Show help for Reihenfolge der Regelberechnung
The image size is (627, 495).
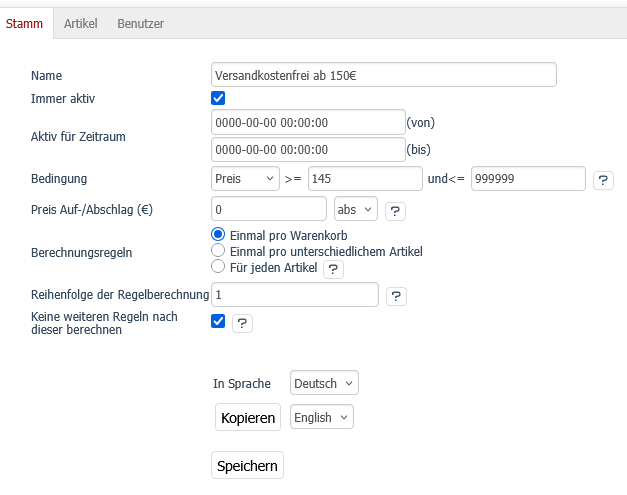click(396, 296)
